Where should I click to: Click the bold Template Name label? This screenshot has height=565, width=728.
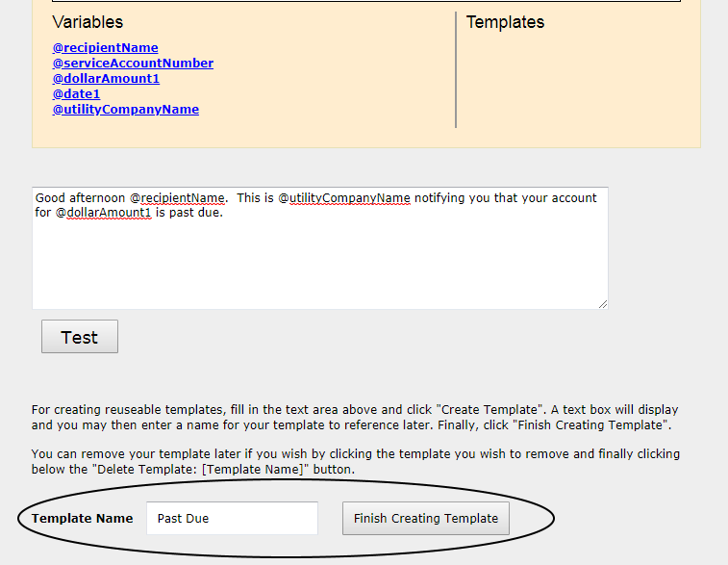click(x=82, y=518)
